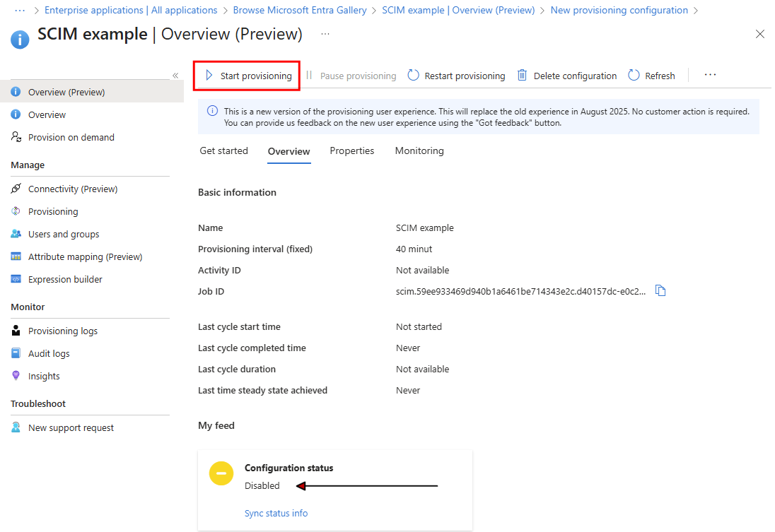Click the New support request icon
The image size is (775, 532).
[16, 427]
